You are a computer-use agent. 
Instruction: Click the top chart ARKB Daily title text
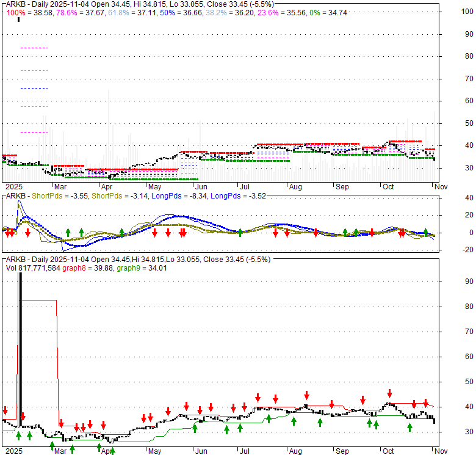click(140, 4)
